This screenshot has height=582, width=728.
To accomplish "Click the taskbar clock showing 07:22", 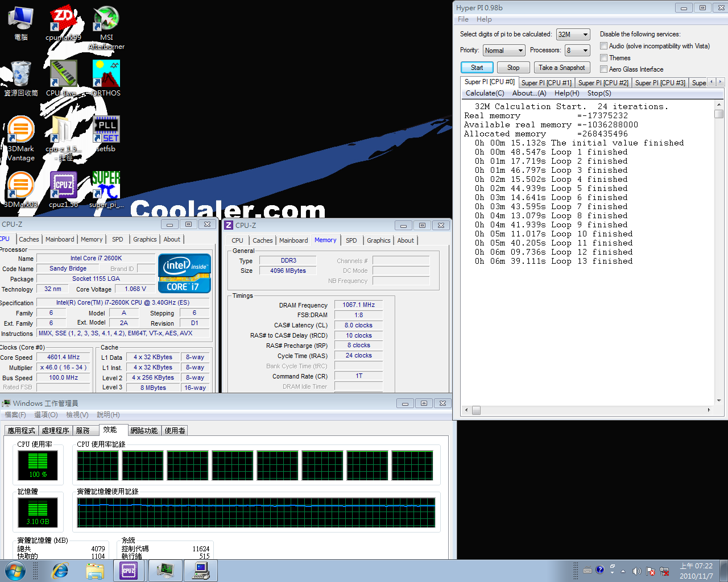I will click(696, 571).
